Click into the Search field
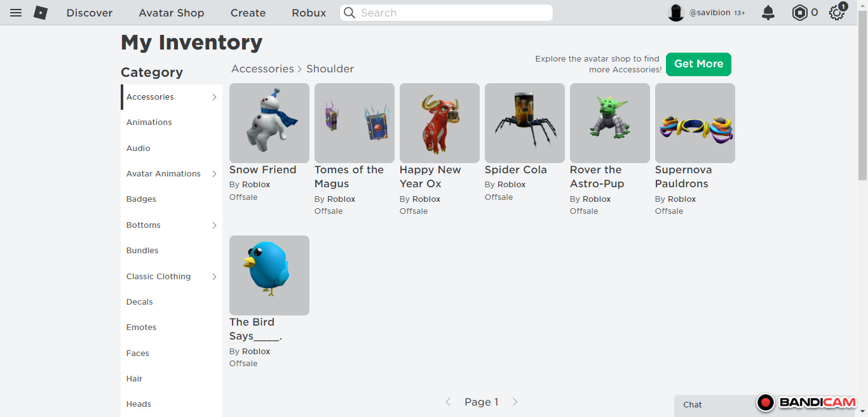 point(452,13)
